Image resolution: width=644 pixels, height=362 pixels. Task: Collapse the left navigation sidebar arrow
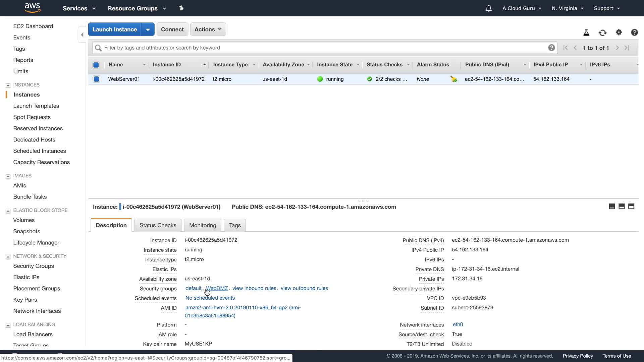(82, 35)
